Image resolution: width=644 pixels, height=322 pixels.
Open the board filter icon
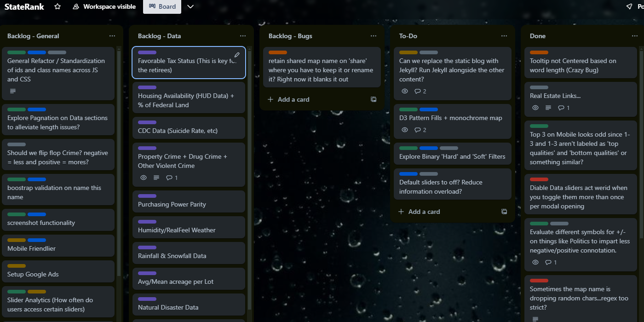pos(629,6)
